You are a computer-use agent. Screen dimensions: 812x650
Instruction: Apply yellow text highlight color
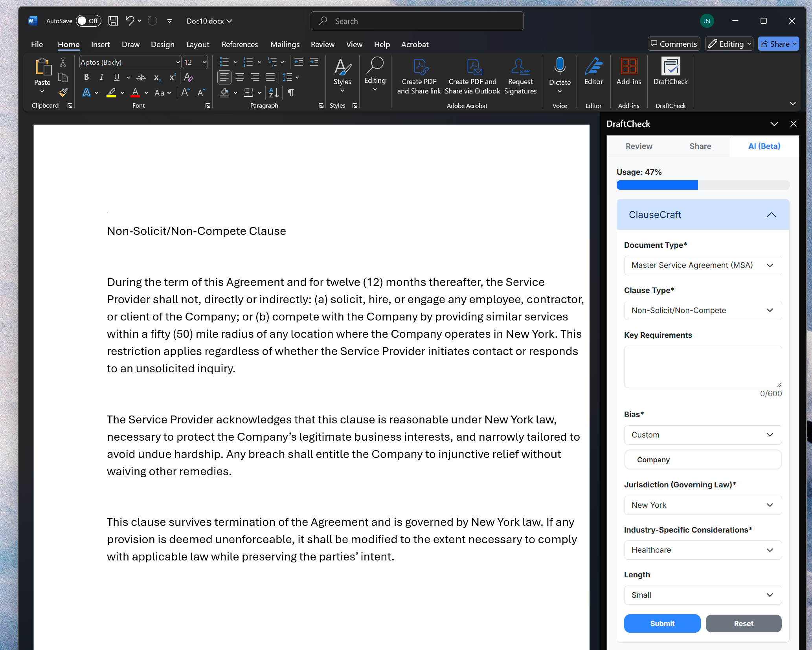[x=111, y=93]
